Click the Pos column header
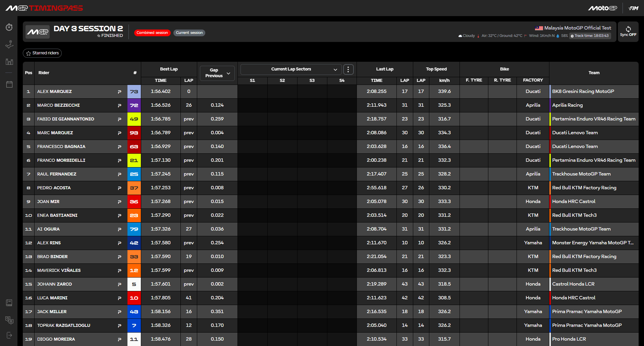This screenshot has width=644, height=346. pos(29,73)
